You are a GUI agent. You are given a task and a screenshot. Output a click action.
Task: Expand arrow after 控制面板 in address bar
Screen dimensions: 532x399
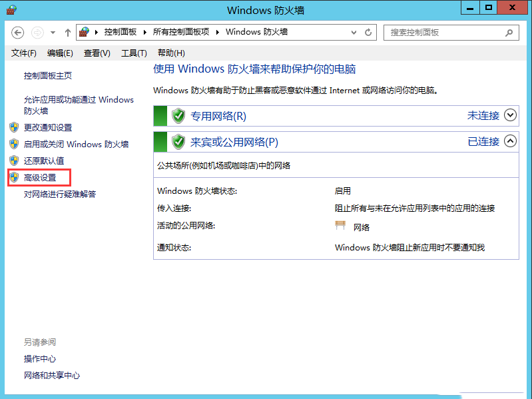pyautogui.click(x=145, y=32)
